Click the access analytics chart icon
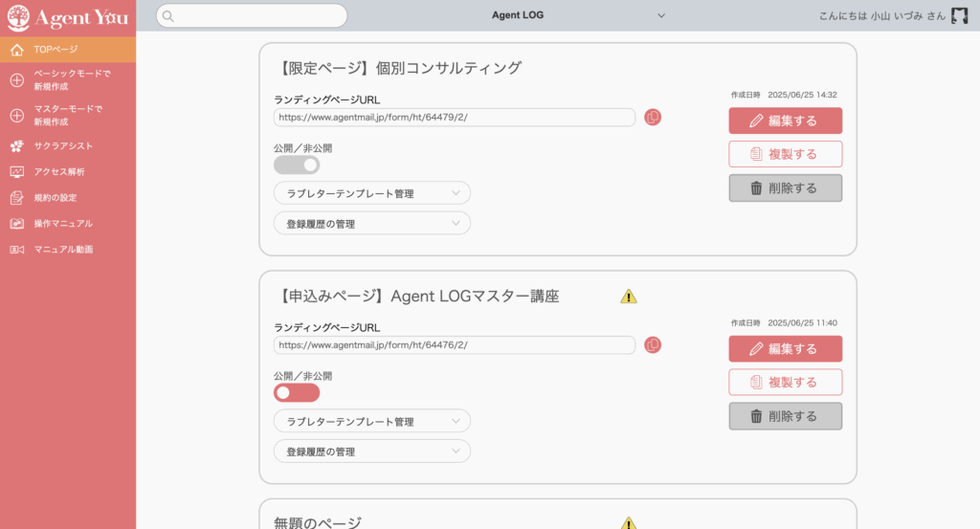This screenshot has width=980, height=529. pos(17,172)
